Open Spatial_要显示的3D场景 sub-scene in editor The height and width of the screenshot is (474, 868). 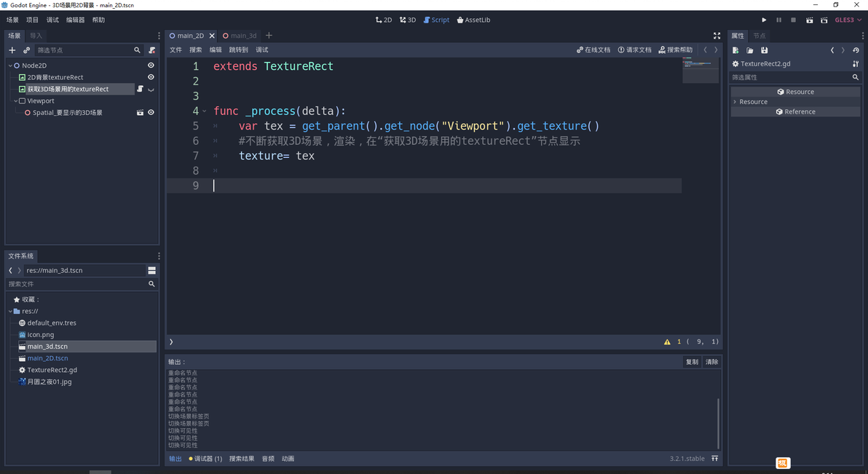point(140,112)
